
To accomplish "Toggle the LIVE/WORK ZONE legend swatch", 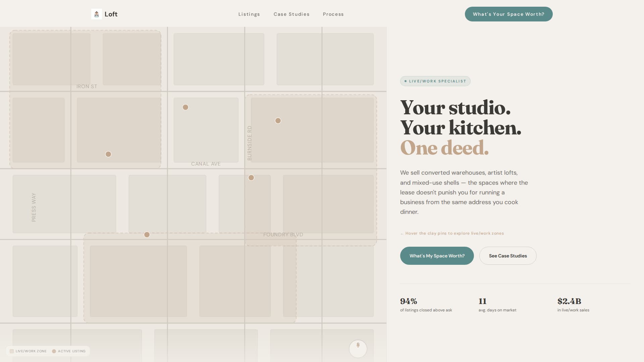I will (x=12, y=351).
